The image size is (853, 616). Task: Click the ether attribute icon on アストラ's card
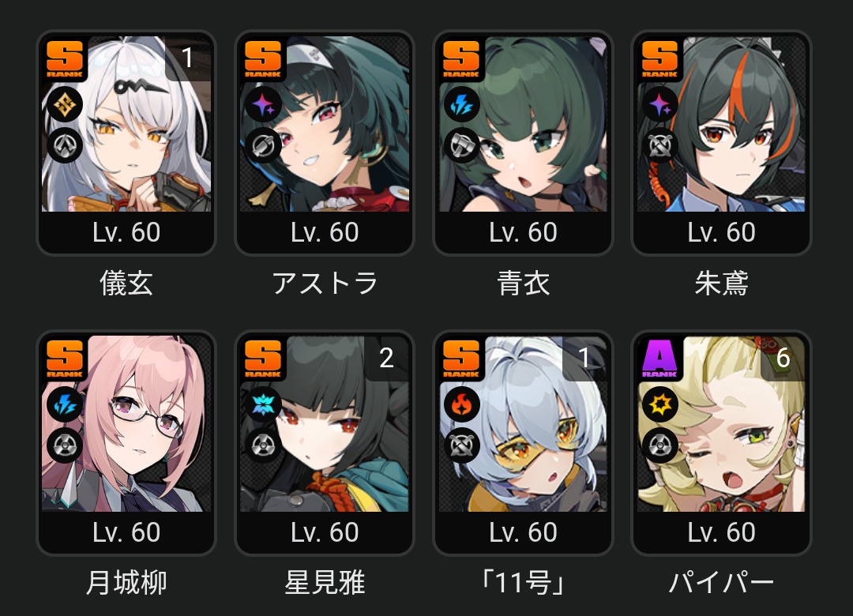click(263, 104)
